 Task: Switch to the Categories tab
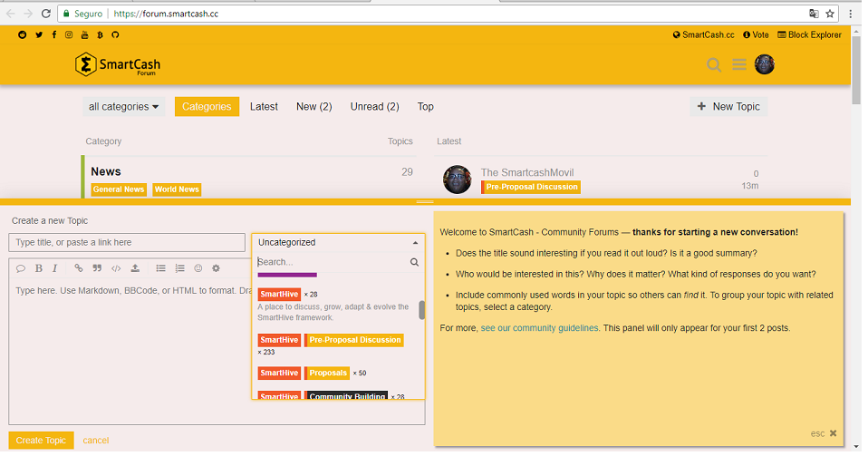pyautogui.click(x=207, y=106)
